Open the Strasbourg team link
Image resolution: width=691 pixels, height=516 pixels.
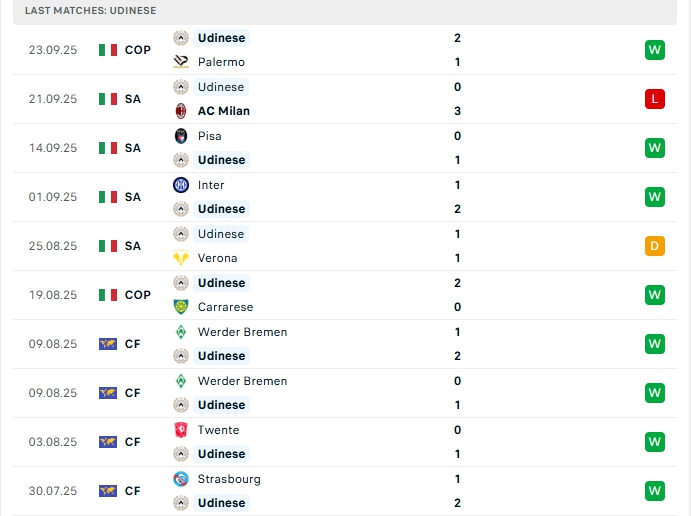229,479
